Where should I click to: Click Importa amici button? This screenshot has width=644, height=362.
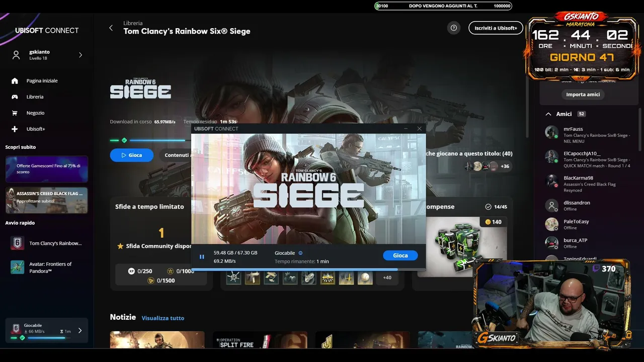click(583, 95)
